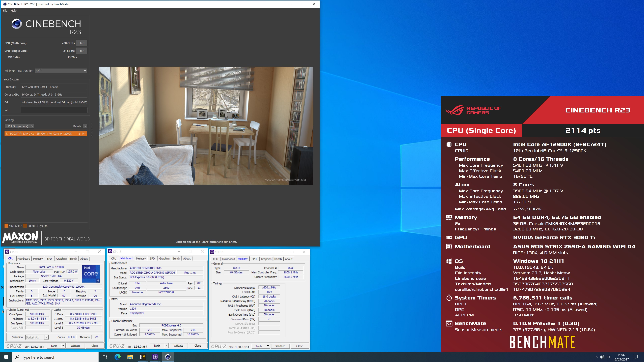Launch Microsoft Edge from the taskbar
The image size is (644, 362).
(117, 357)
